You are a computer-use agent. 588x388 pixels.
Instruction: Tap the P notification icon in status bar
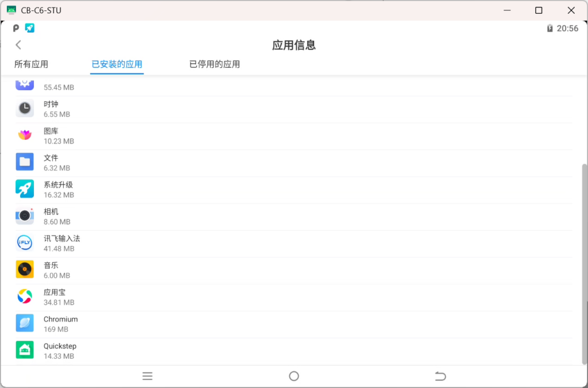coord(16,28)
